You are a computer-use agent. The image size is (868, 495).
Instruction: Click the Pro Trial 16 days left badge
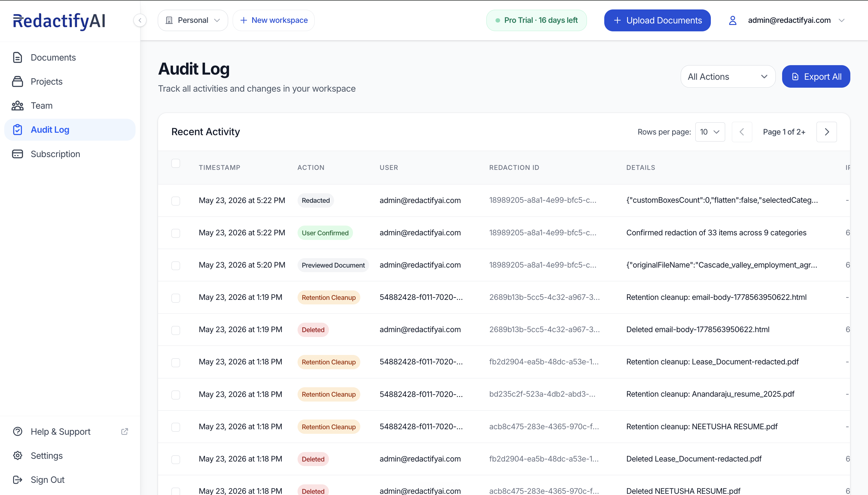(x=536, y=20)
